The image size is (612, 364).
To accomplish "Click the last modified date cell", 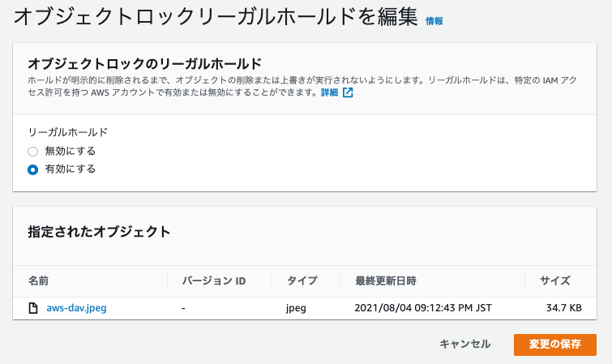I will pyautogui.click(x=423, y=308).
